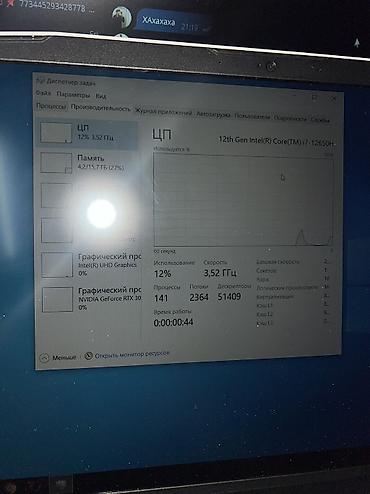This screenshot has width=370, height=494.
Task: Click the threads count 2364
Action: (199, 297)
